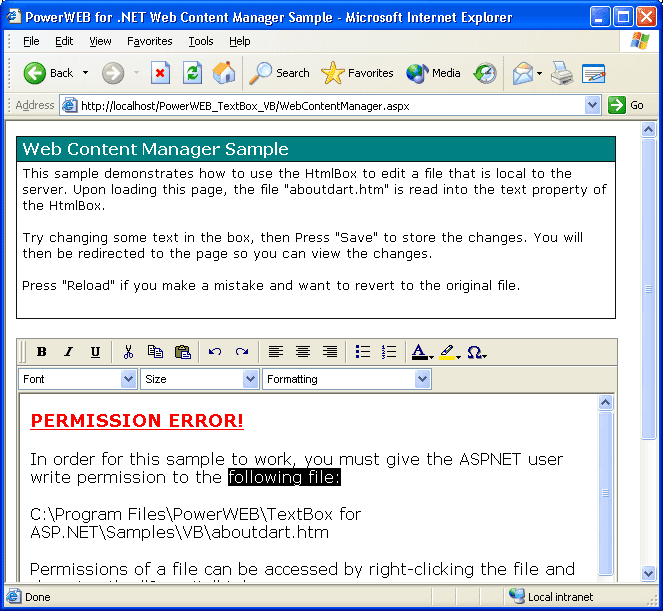
Task: Click editor scrollbar up arrow
Action: [605, 403]
